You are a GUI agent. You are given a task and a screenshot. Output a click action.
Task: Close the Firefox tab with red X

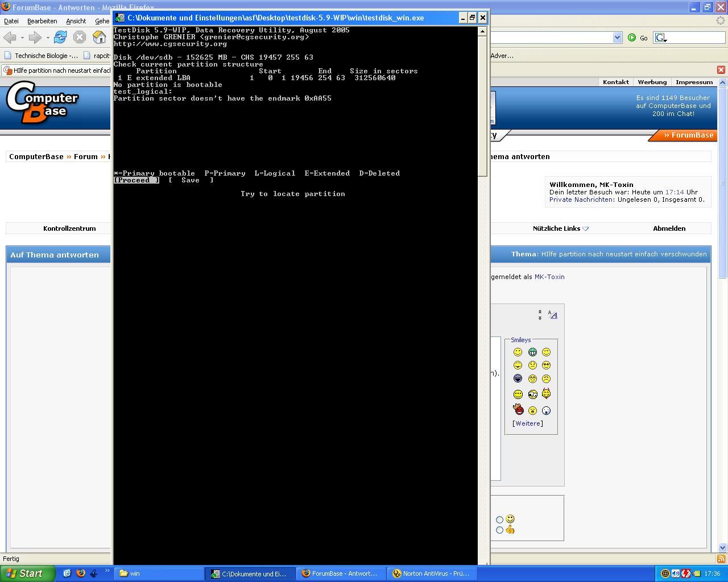721,70
